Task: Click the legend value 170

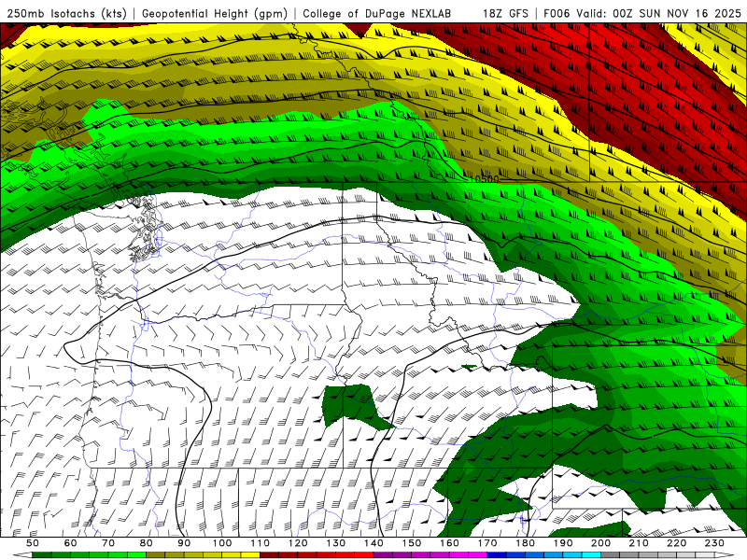Action: pyautogui.click(x=487, y=543)
